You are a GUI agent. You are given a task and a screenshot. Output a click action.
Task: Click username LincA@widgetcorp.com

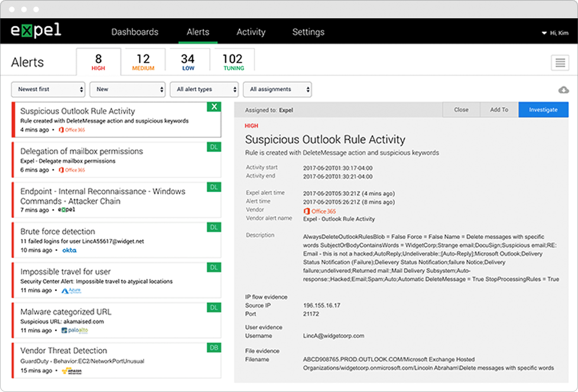(x=333, y=336)
